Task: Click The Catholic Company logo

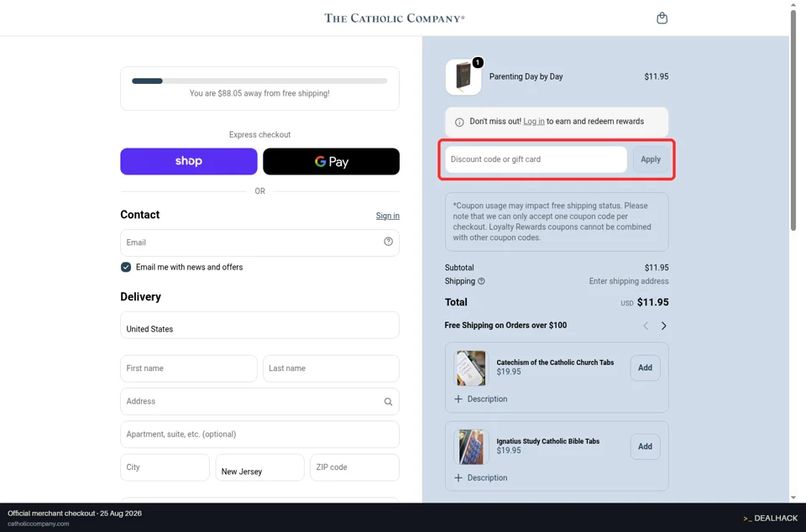Action: pyautogui.click(x=395, y=18)
